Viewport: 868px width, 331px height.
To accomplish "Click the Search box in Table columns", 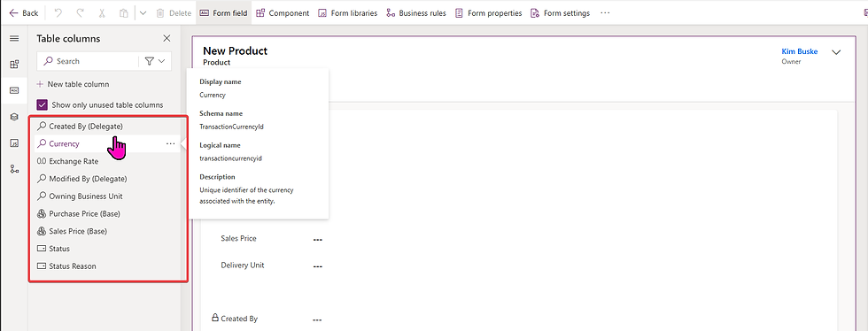I will pyautogui.click(x=88, y=61).
